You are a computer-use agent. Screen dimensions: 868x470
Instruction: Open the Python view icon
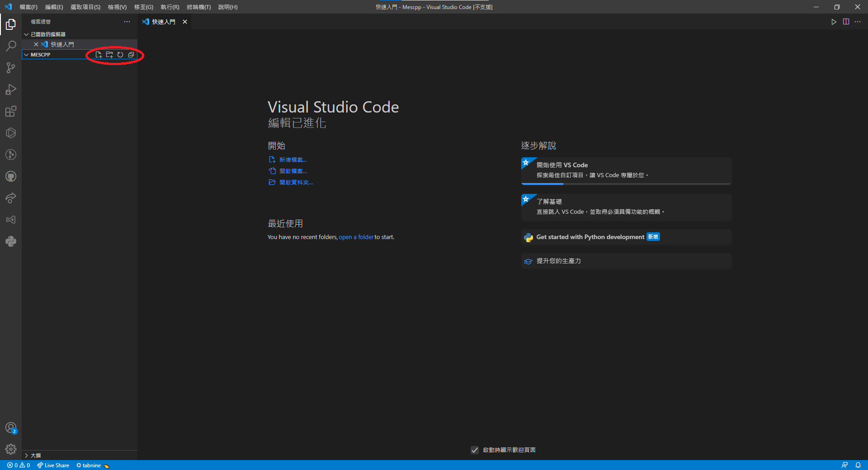click(11, 241)
